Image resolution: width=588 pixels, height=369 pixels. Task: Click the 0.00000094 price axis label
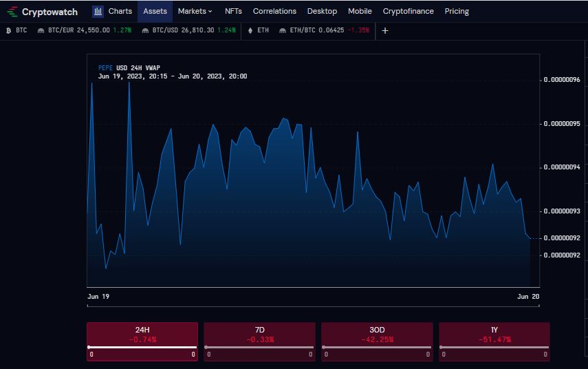[x=562, y=167]
